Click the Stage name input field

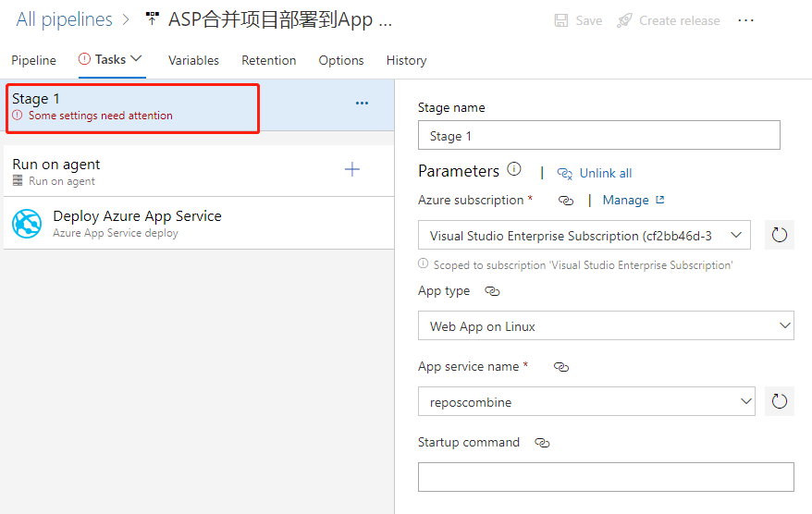pos(599,135)
